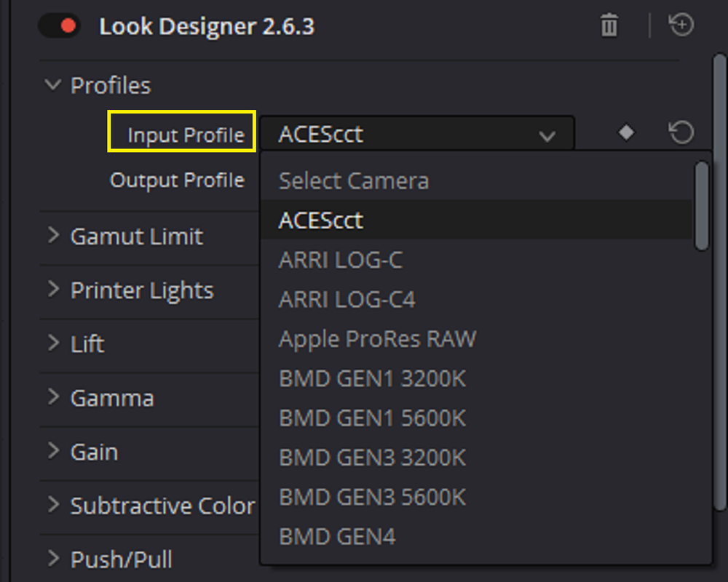
Task: Click the dropdown list scrollbar thumb
Action: click(702, 206)
